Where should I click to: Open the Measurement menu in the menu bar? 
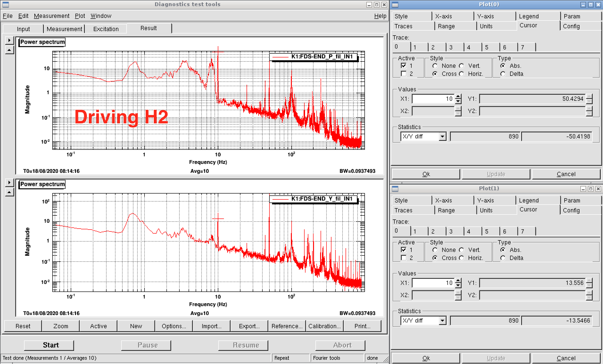[x=52, y=16]
